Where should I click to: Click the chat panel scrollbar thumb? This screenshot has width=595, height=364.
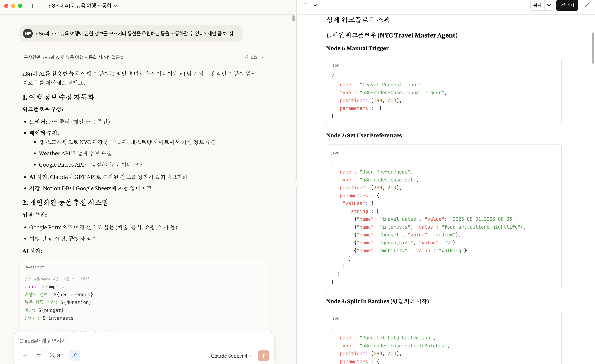[293, 18]
